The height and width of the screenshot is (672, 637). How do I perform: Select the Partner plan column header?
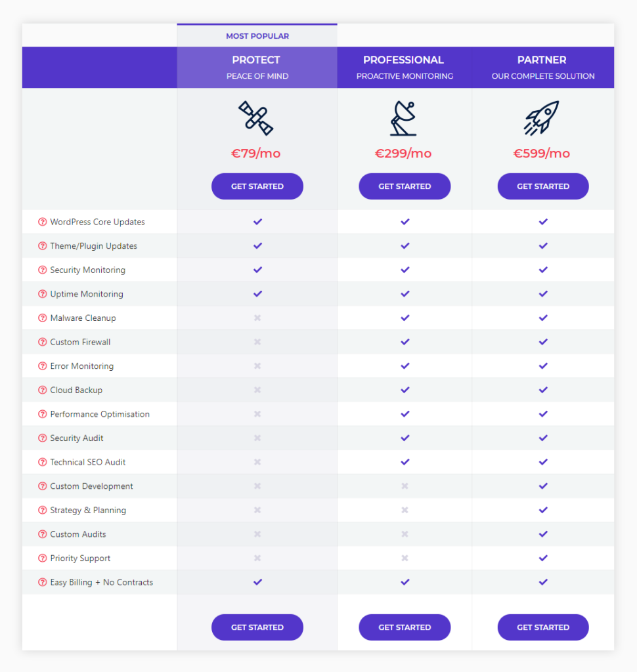543,67
